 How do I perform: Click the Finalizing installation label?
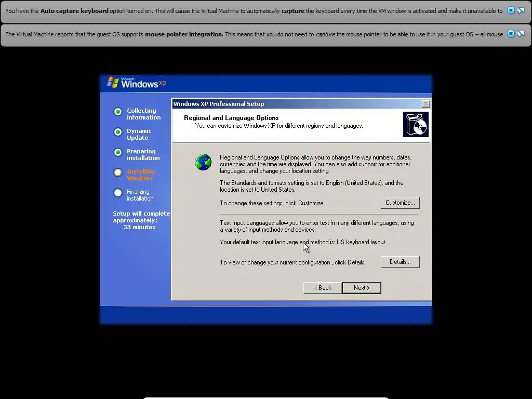[x=140, y=195]
